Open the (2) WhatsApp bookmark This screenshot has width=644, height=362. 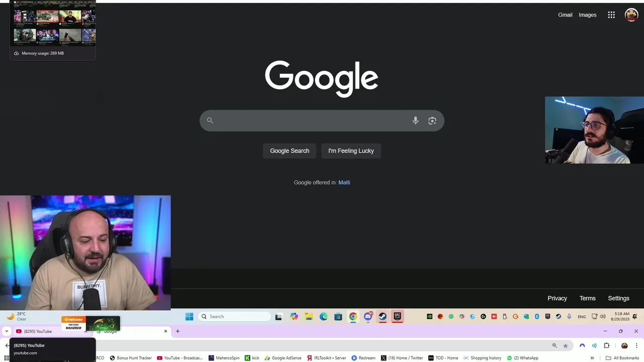point(522,358)
